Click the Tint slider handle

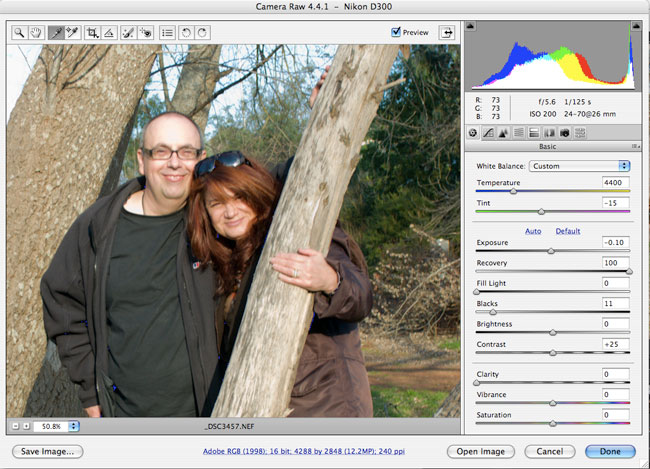(541, 211)
